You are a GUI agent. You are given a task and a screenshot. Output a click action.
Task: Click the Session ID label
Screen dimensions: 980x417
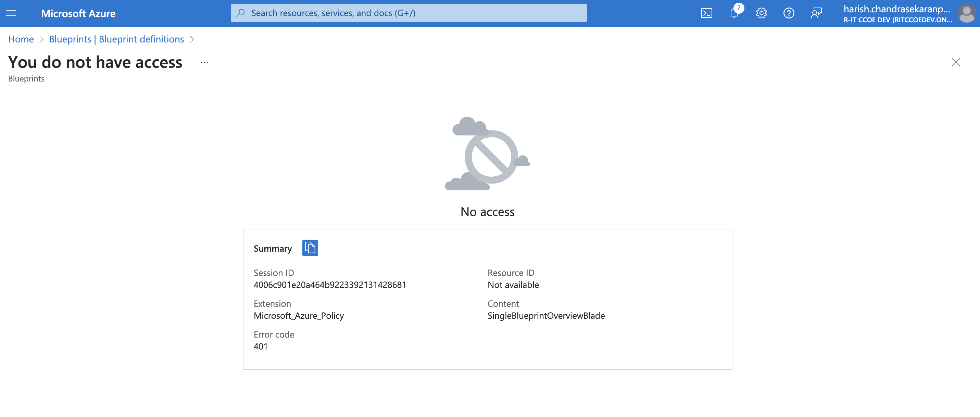tap(274, 273)
